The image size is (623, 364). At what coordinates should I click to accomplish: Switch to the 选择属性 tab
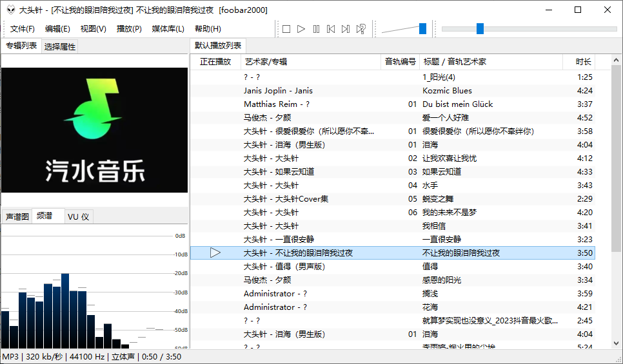click(x=60, y=46)
